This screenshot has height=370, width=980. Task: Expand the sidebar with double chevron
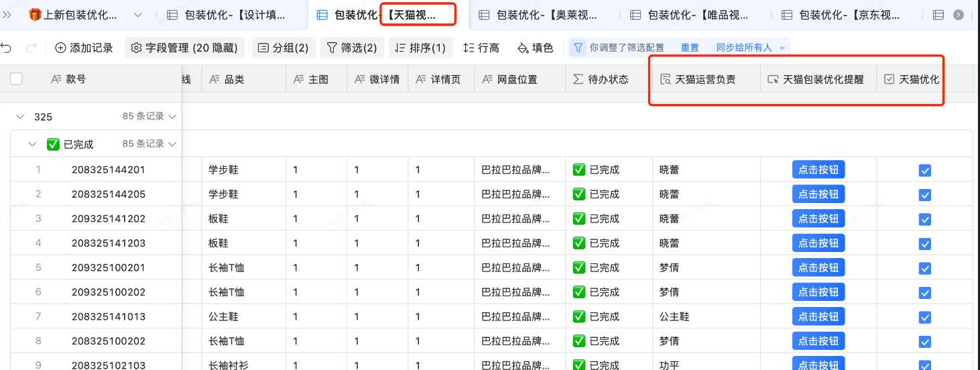[7, 15]
